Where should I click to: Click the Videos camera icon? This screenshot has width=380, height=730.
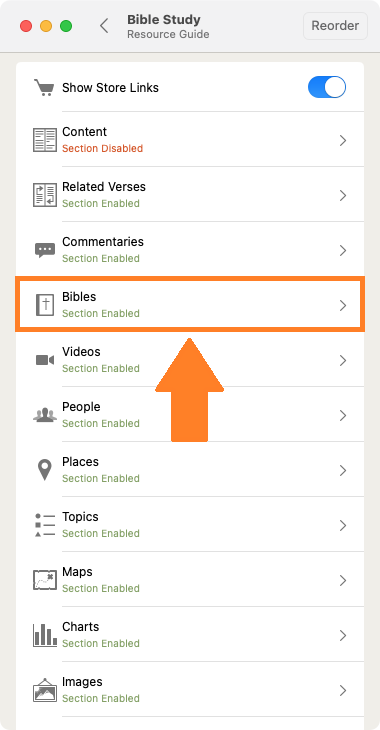[x=45, y=360]
